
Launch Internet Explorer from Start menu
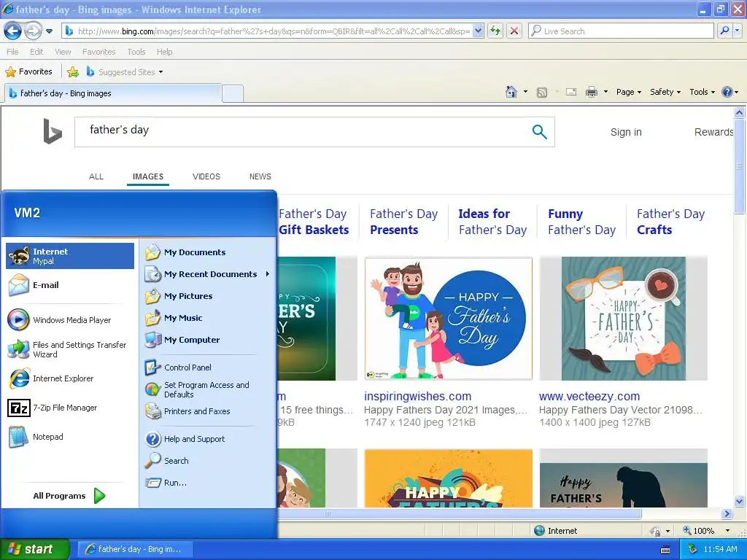(70, 378)
